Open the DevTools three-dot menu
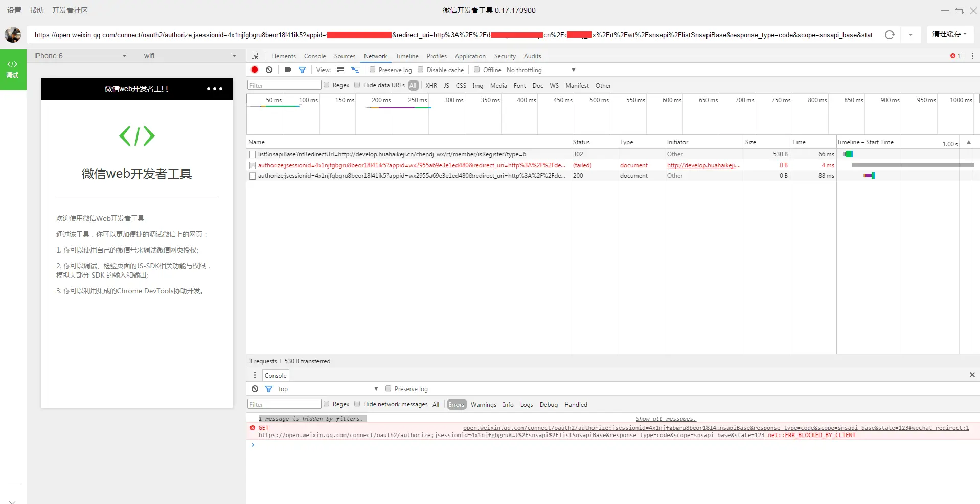Viewport: 980px width, 504px height. click(x=972, y=56)
